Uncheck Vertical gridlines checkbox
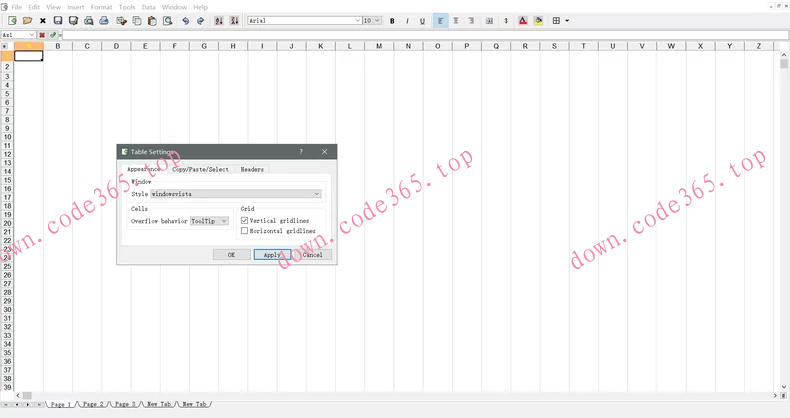 click(x=244, y=221)
